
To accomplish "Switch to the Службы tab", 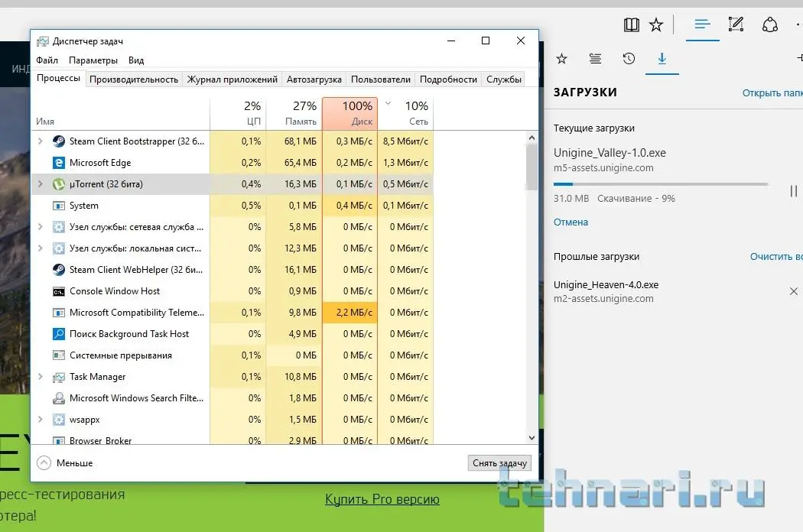I will (503, 79).
